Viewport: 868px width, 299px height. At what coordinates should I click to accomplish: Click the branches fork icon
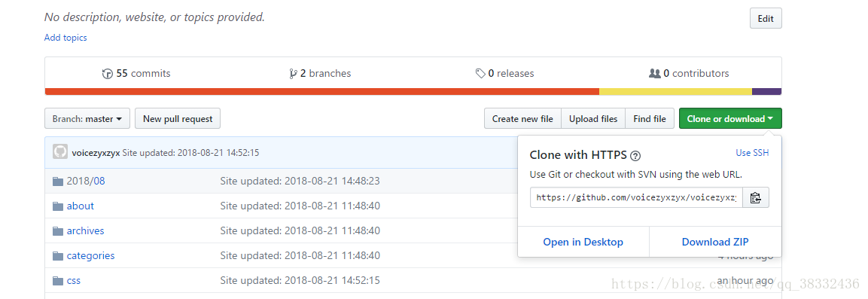294,74
